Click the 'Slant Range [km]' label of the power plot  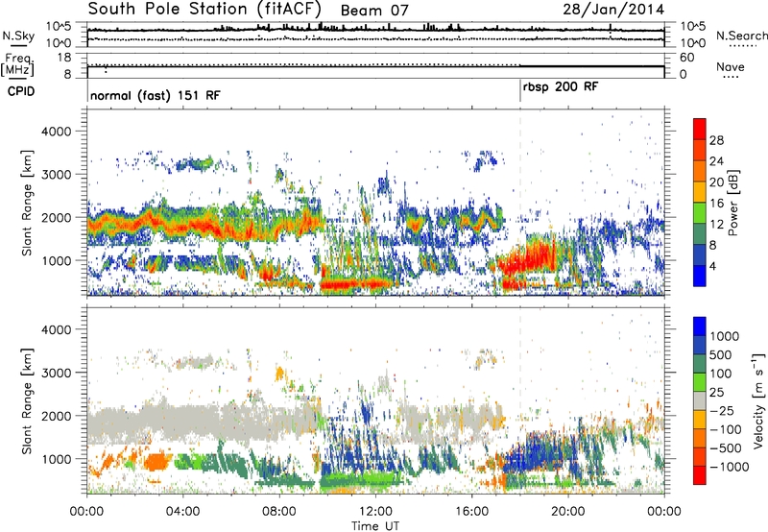click(27, 203)
